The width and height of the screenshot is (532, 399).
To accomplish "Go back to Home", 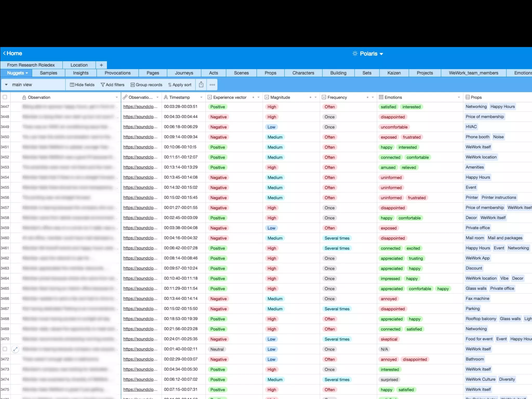I will [12, 53].
